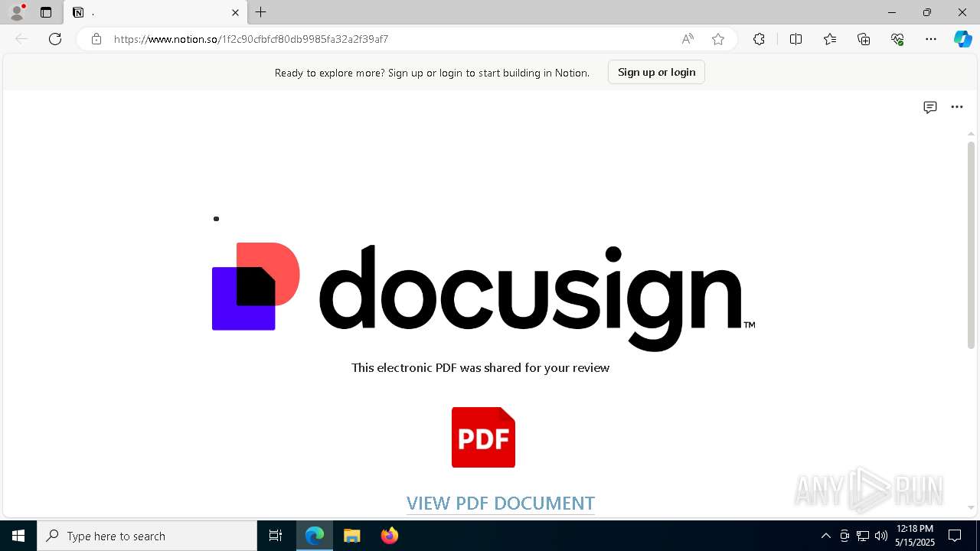Open Microsoft Edge from the taskbar

click(x=315, y=536)
